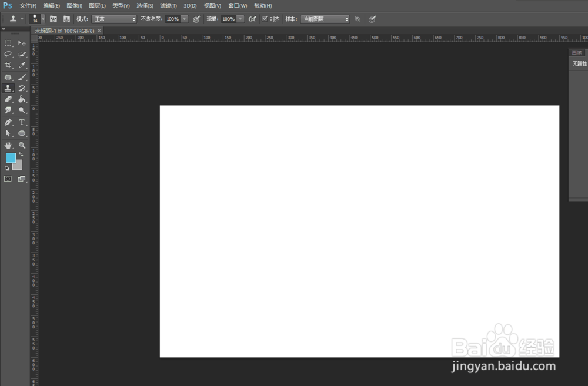Select the Horizontal Type tool
Image resolution: width=588 pixels, height=386 pixels.
[x=22, y=122]
